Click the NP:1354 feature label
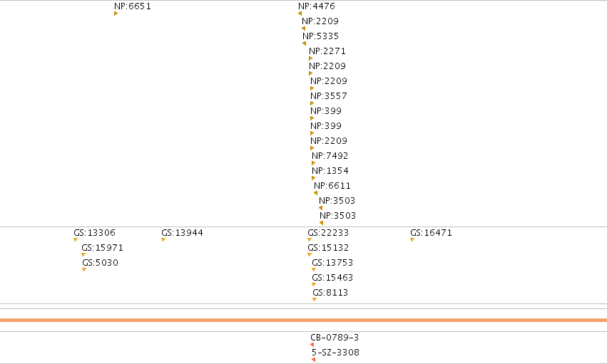The height and width of the screenshot is (364, 607). tap(330, 171)
